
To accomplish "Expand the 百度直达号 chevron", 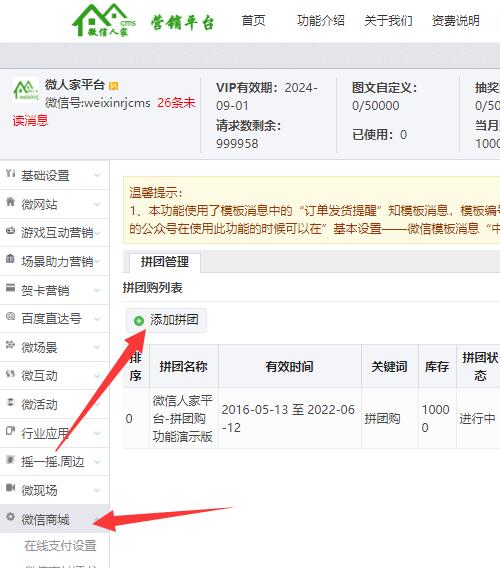I will point(97,318).
